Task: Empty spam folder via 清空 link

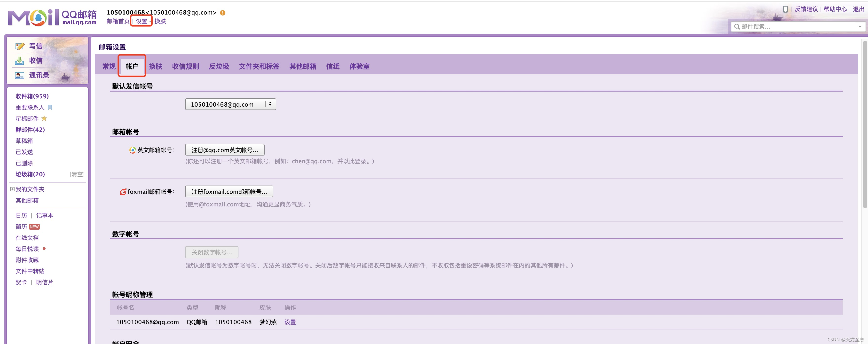Action: (x=77, y=174)
